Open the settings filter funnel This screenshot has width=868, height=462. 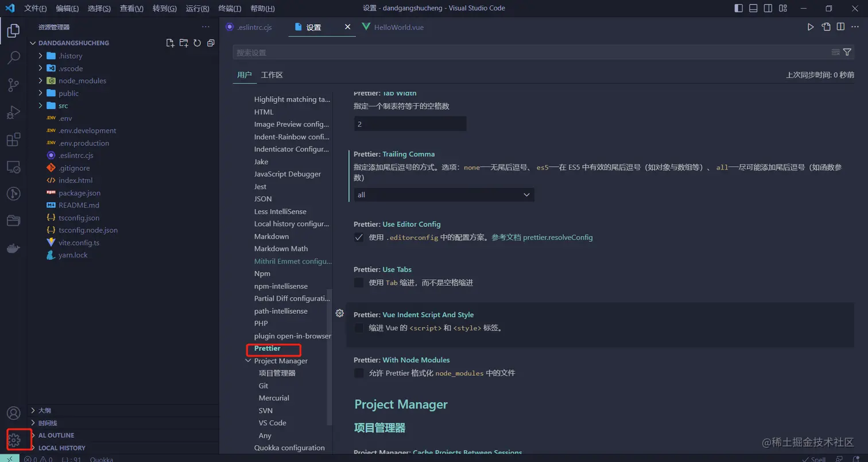(847, 52)
